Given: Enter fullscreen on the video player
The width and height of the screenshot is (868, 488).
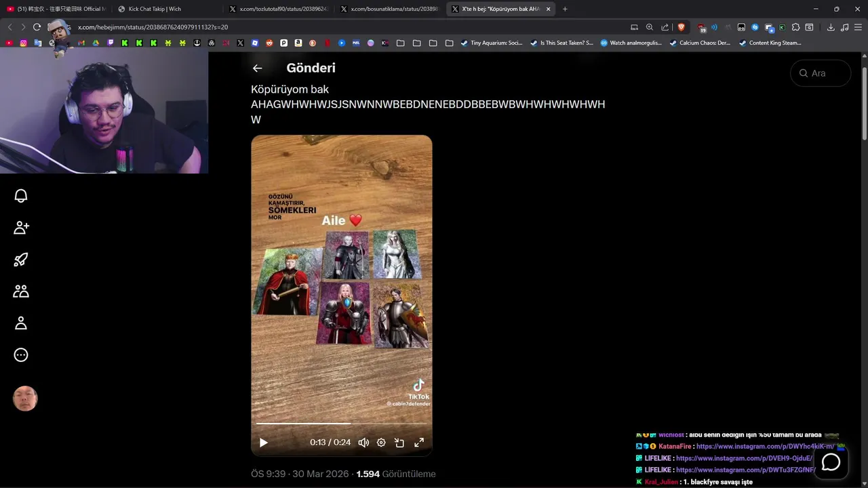Looking at the screenshot, I should point(419,443).
